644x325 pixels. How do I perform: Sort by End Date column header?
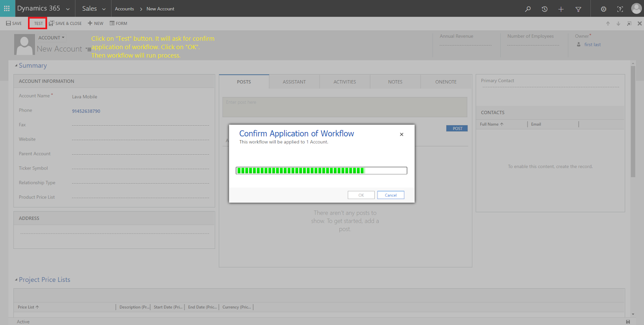coord(202,307)
